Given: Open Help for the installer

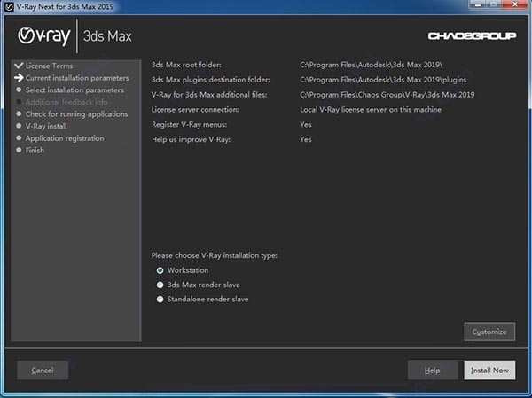Looking at the screenshot, I should 433,370.
